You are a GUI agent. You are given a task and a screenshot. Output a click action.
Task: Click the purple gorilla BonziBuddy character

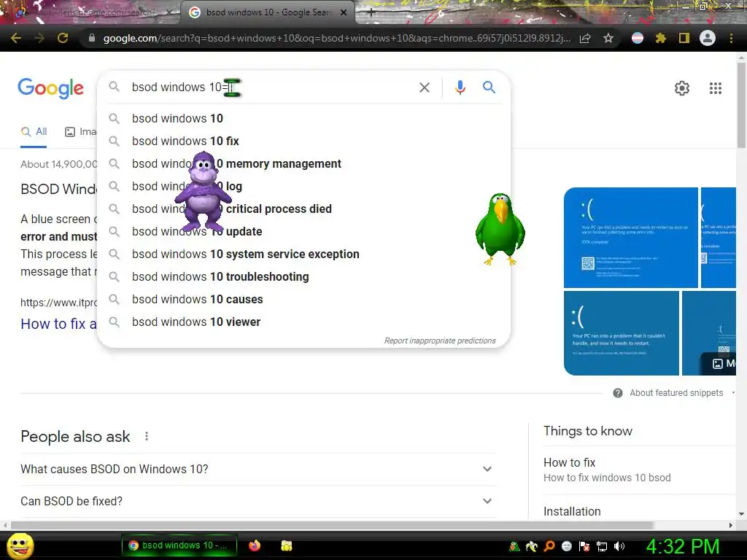coord(203,192)
